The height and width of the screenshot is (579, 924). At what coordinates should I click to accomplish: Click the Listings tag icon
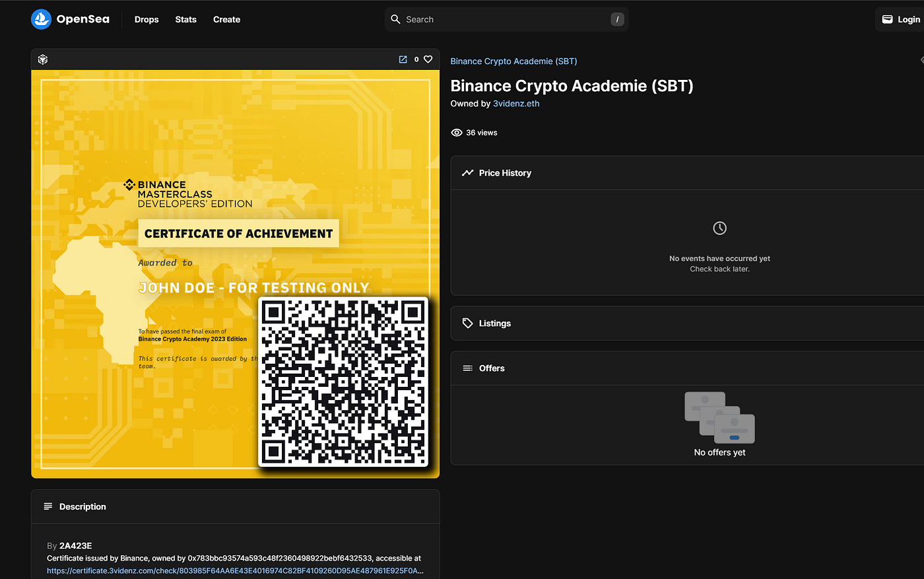click(467, 324)
